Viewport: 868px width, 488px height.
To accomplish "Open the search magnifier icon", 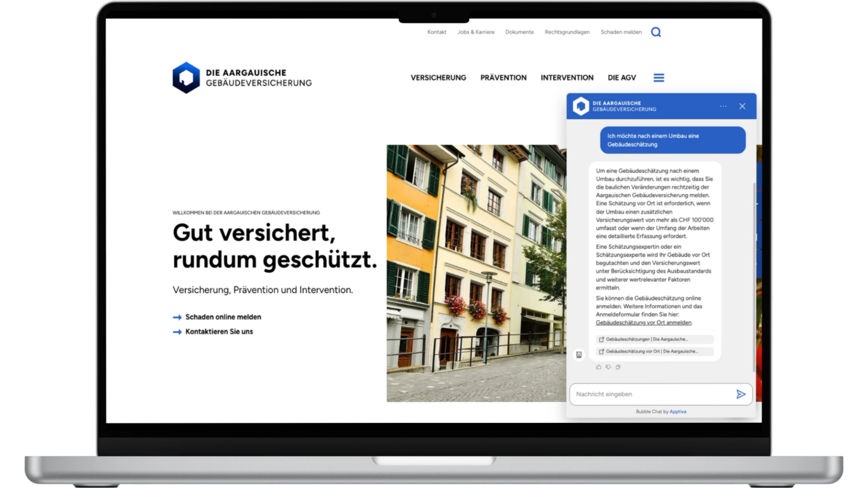I will (x=656, y=32).
